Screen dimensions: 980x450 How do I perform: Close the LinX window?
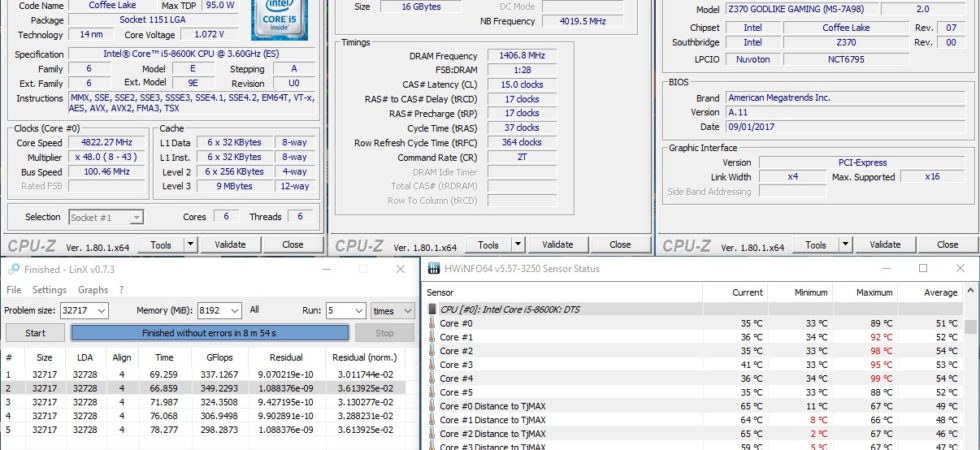pos(401,269)
